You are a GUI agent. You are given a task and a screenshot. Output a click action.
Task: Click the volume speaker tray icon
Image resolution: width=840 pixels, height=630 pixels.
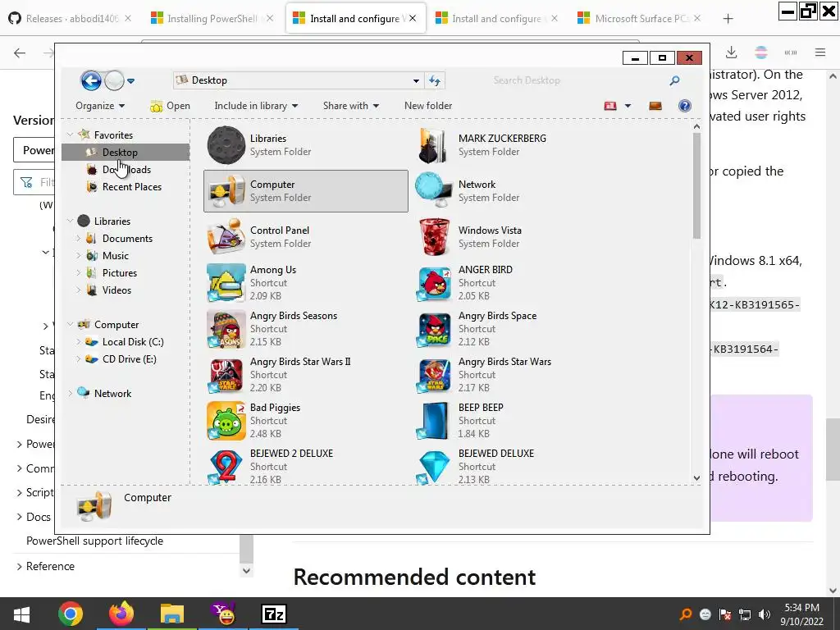(765, 614)
